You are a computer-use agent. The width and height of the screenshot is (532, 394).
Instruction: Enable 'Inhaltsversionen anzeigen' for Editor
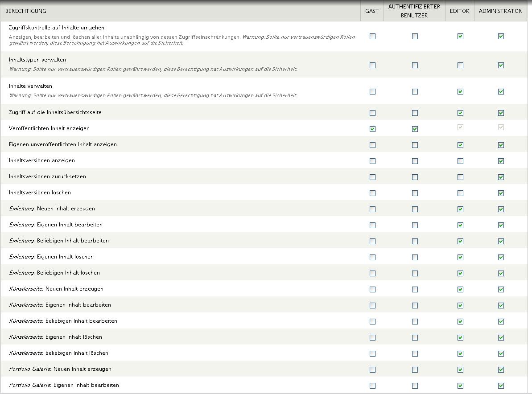[x=460, y=161]
